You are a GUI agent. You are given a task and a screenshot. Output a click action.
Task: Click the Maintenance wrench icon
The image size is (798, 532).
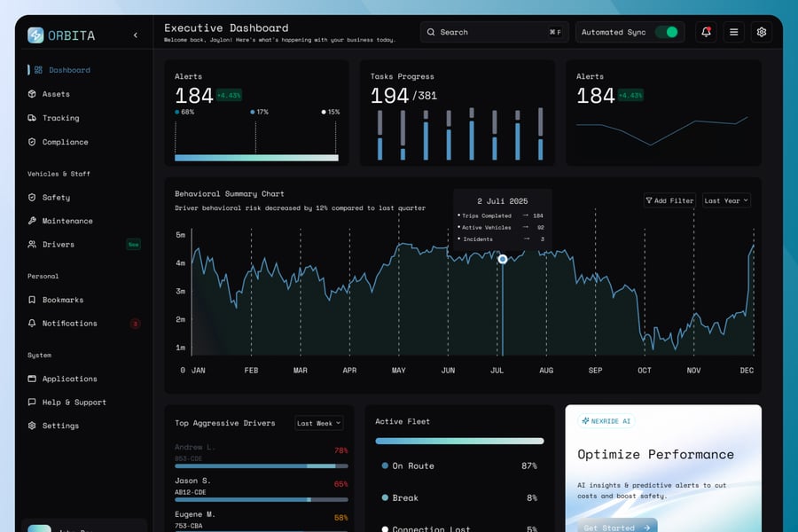(32, 221)
